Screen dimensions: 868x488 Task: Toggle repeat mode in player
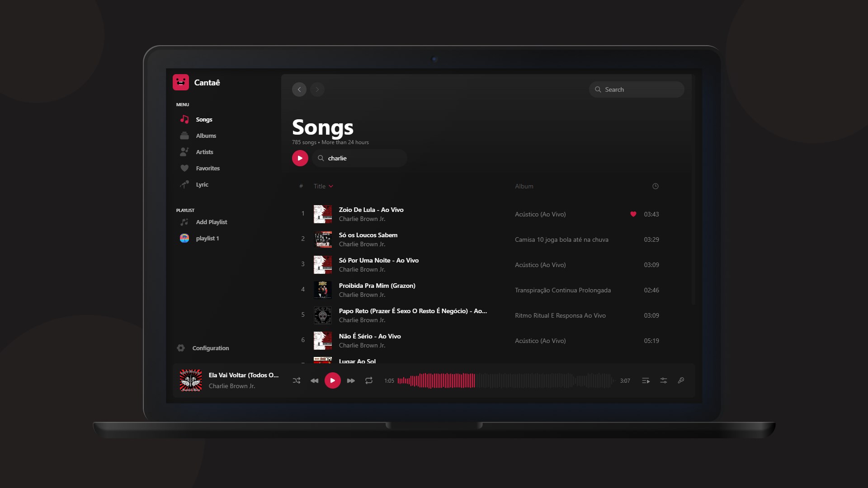coord(369,380)
